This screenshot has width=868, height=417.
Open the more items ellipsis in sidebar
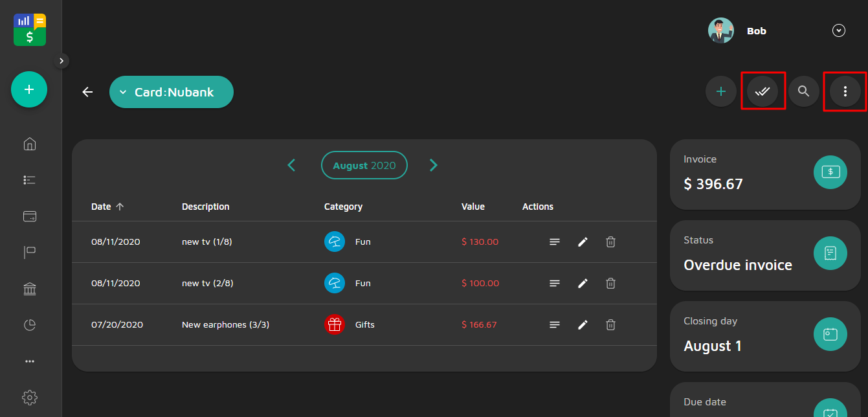29,361
